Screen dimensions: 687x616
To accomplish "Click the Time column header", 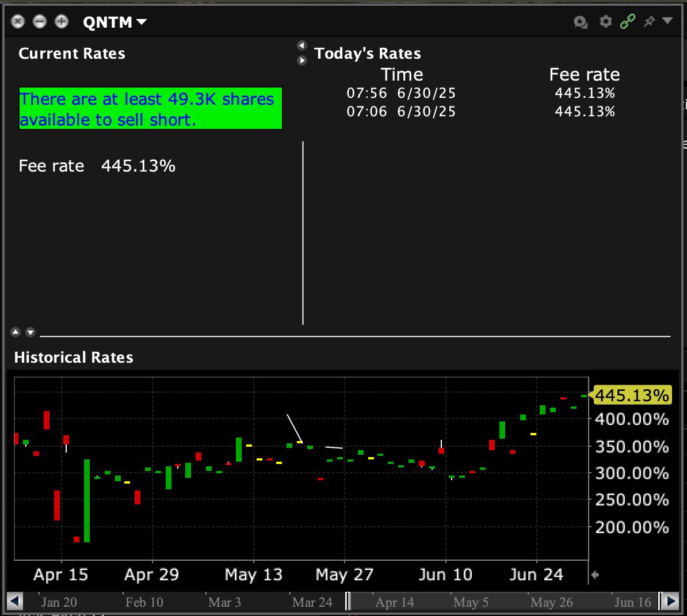I will tap(402, 74).
